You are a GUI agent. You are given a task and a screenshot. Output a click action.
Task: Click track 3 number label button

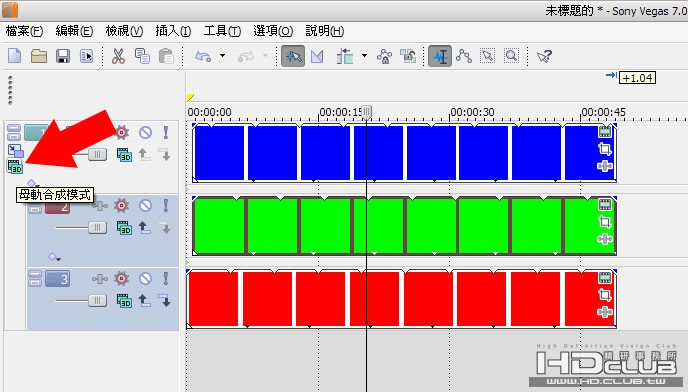(57, 279)
